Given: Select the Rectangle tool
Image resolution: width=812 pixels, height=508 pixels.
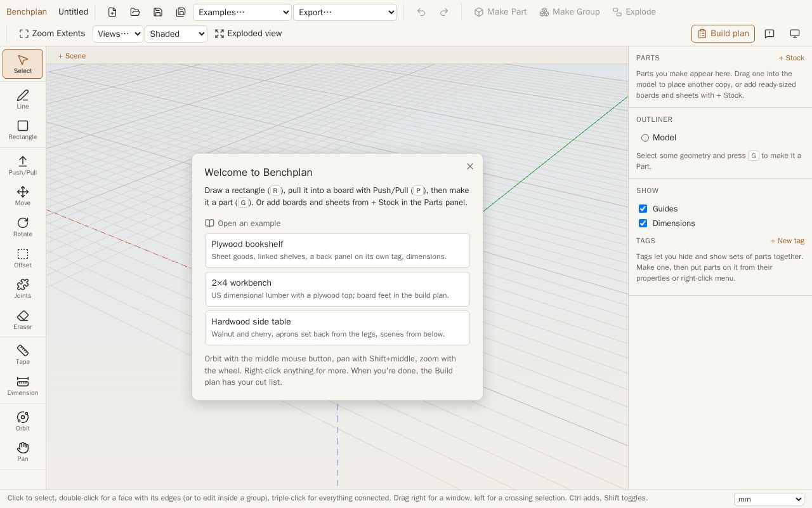Looking at the screenshot, I should tap(23, 130).
